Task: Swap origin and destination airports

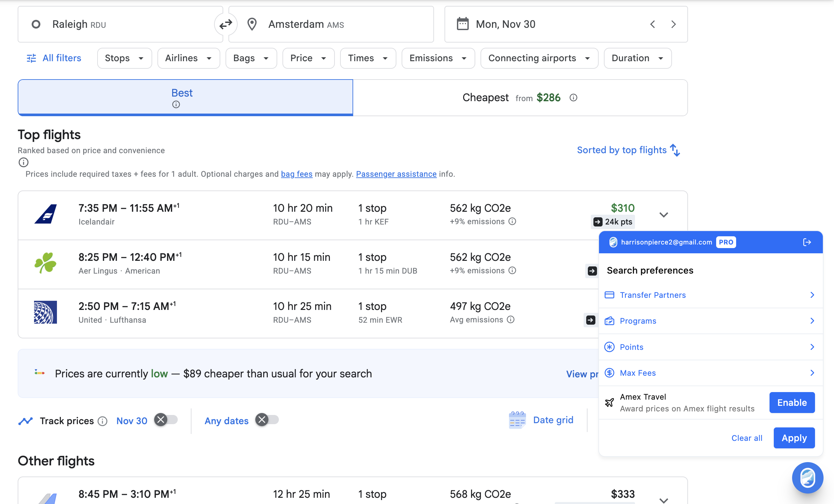Action: pos(226,24)
